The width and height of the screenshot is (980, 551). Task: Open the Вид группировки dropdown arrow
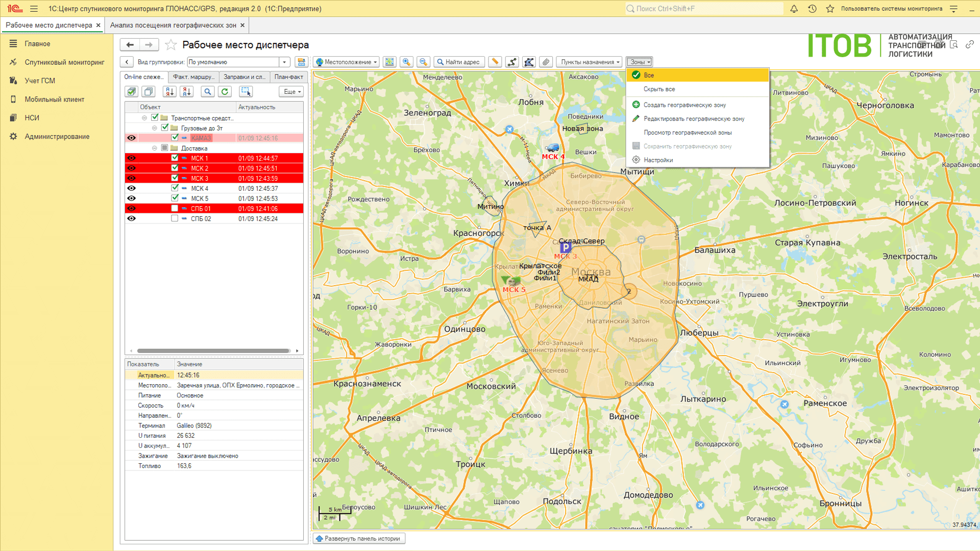(284, 62)
